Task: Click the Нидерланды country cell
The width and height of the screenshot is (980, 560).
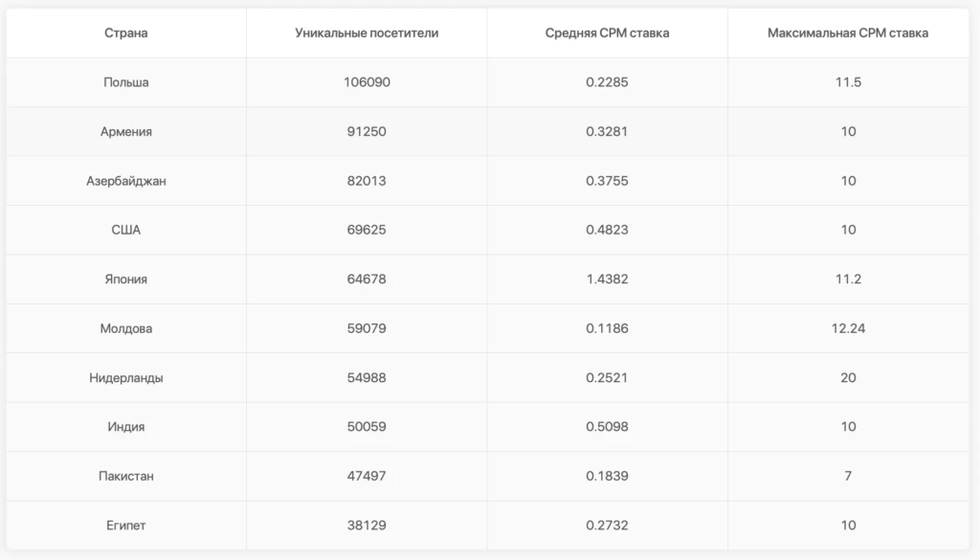Action: 125,378
